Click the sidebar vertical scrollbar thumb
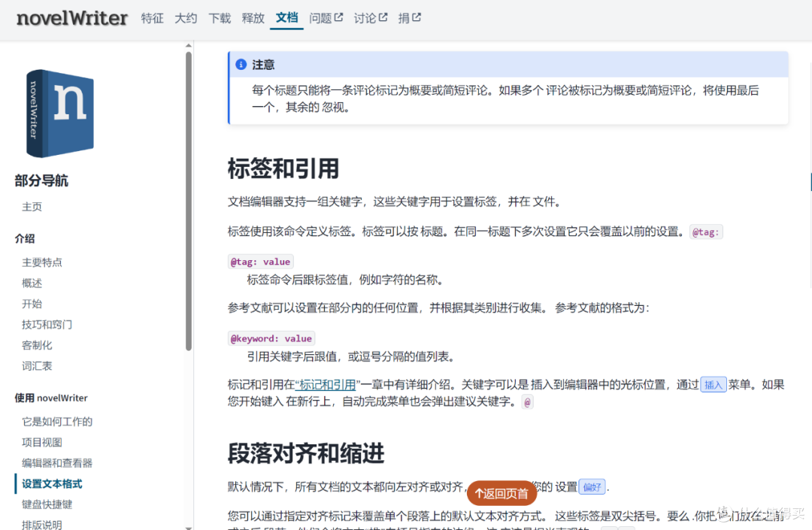Screen dimensions: 812x530 (189, 201)
